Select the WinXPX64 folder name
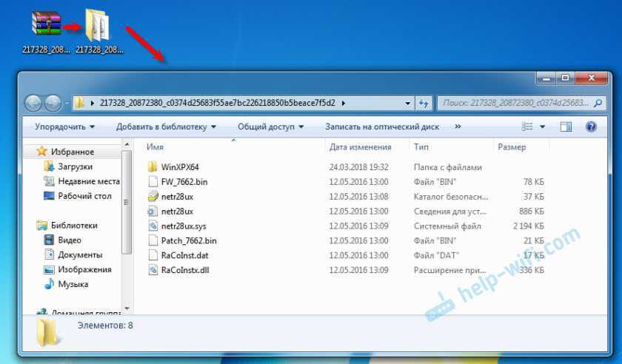622x364 pixels. click(x=180, y=167)
